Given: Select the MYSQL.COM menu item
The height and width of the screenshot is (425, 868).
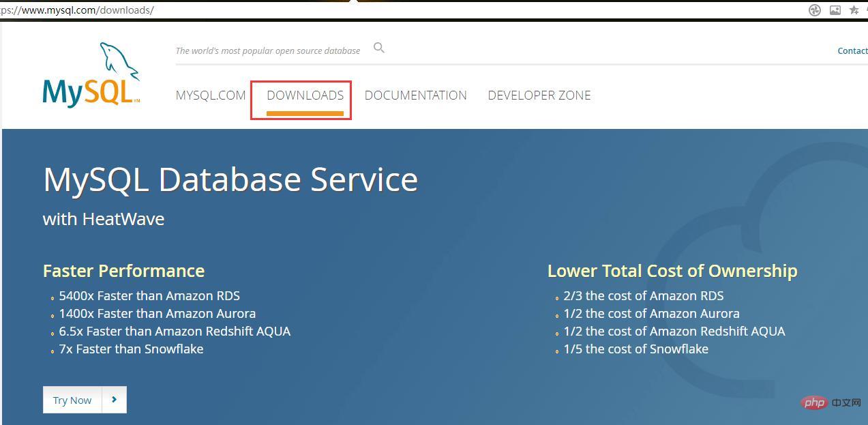Looking at the screenshot, I should (211, 95).
